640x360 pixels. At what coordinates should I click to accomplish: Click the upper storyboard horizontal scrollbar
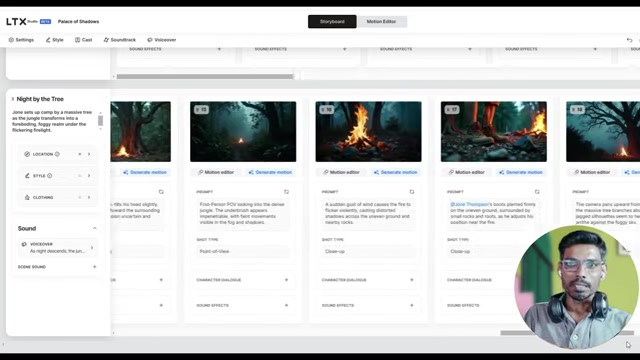(x=205, y=76)
